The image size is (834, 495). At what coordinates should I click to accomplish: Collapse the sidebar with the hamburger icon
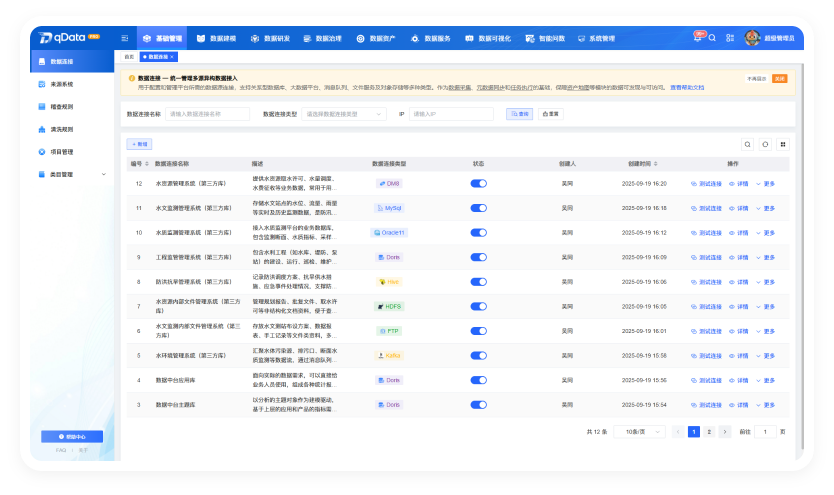(x=124, y=38)
